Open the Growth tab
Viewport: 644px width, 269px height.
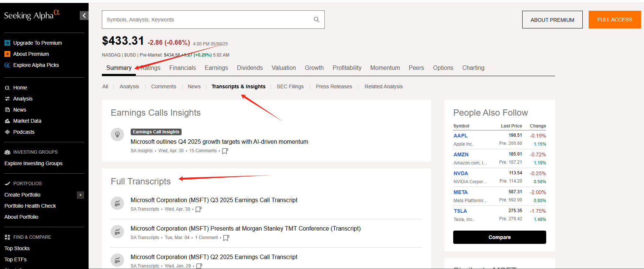[314, 68]
